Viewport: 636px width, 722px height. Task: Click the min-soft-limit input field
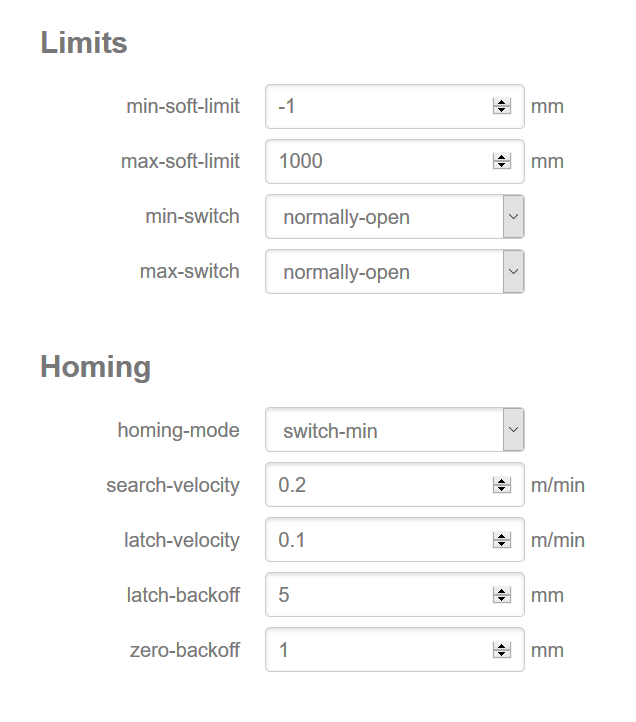380,106
